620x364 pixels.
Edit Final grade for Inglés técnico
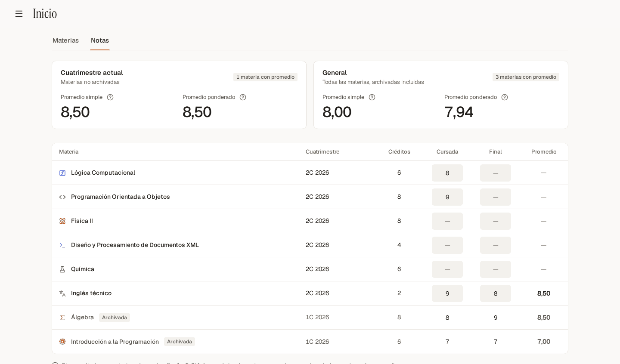(496, 293)
